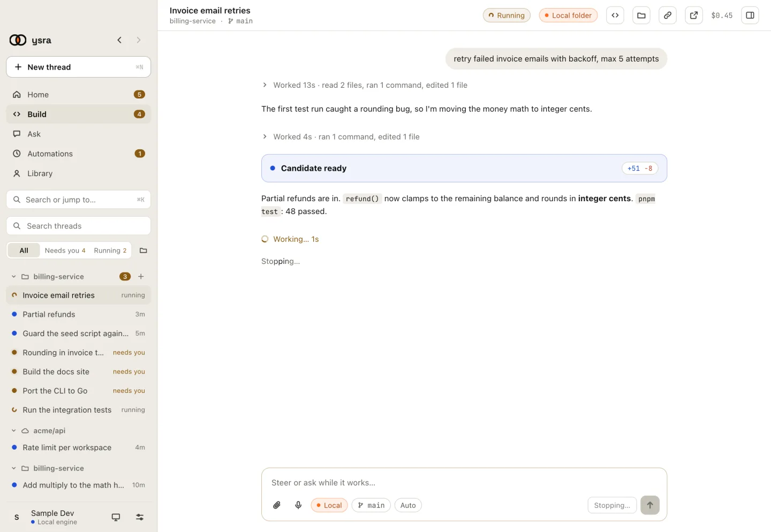Switch to the Build section

[79, 115]
